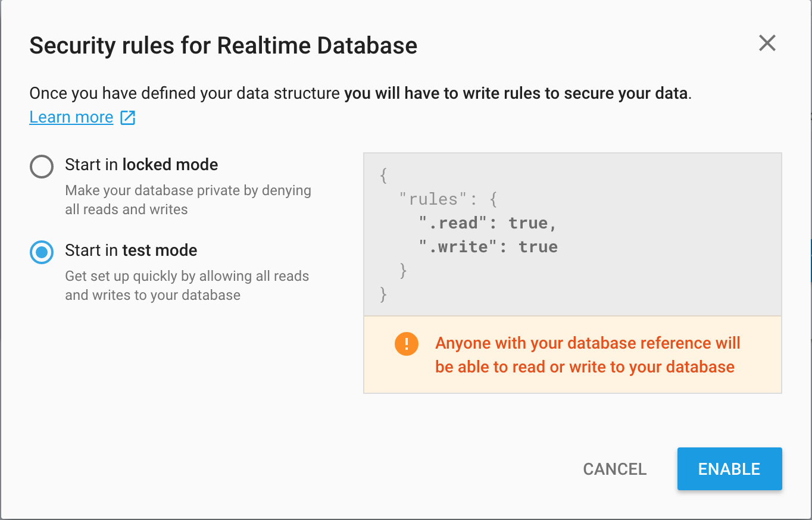Click the orange warning exclamation icon
Image resolution: width=812 pixels, height=520 pixels.
coord(406,344)
